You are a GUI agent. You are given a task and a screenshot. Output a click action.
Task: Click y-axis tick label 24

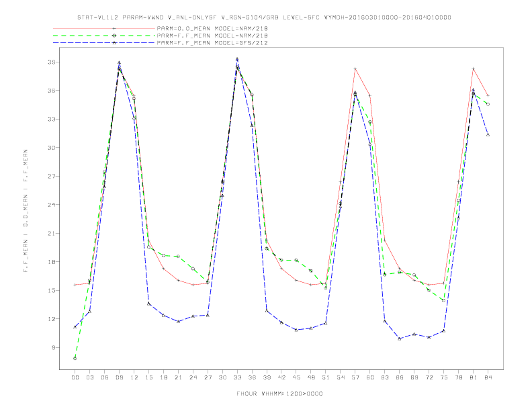tap(52, 204)
